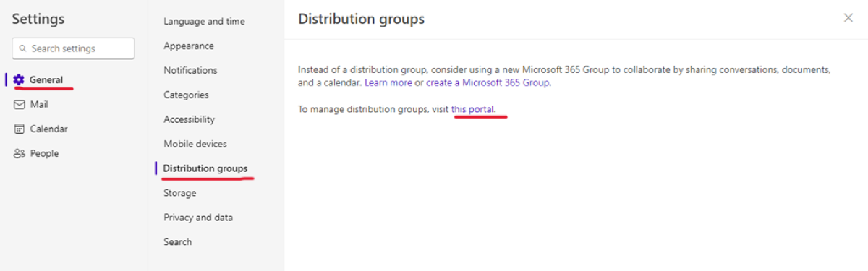Image resolution: width=868 pixels, height=271 pixels.
Task: Switch to Mail settings section
Action: pos(39,104)
